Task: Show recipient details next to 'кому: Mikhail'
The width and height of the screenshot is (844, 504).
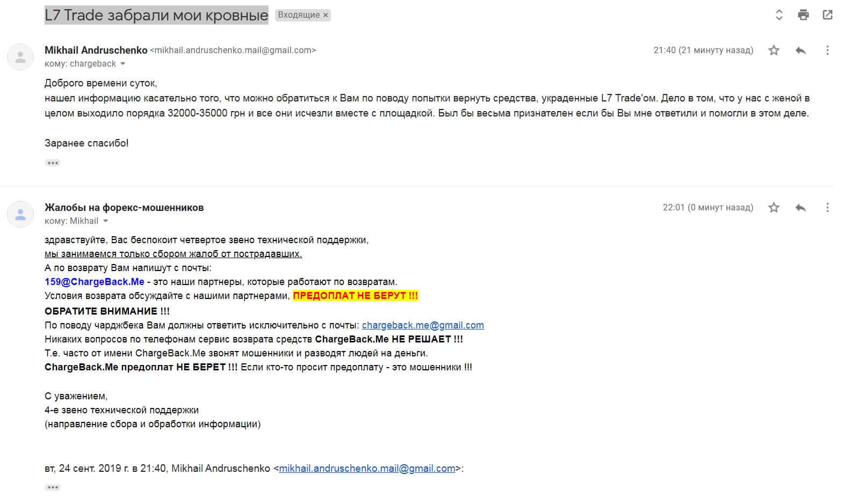Action: 105,221
